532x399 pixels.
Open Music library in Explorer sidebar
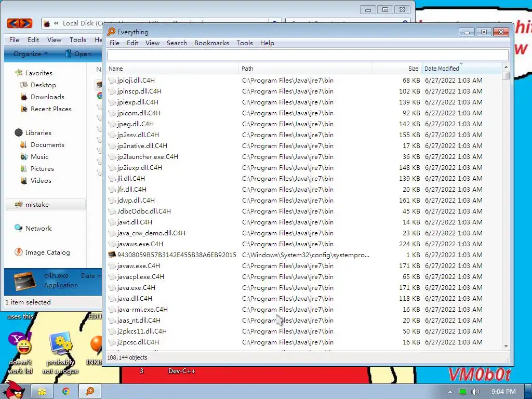pyautogui.click(x=39, y=157)
